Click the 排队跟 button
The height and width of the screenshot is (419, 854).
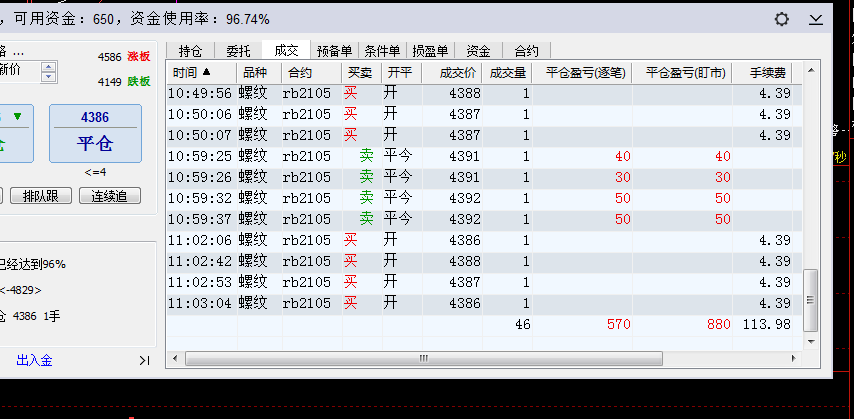tap(41, 196)
